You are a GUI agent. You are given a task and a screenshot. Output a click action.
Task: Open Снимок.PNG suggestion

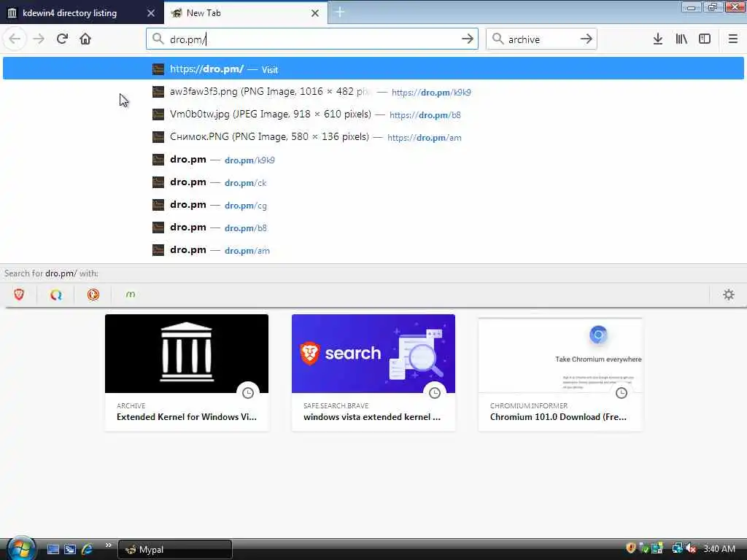click(x=373, y=137)
